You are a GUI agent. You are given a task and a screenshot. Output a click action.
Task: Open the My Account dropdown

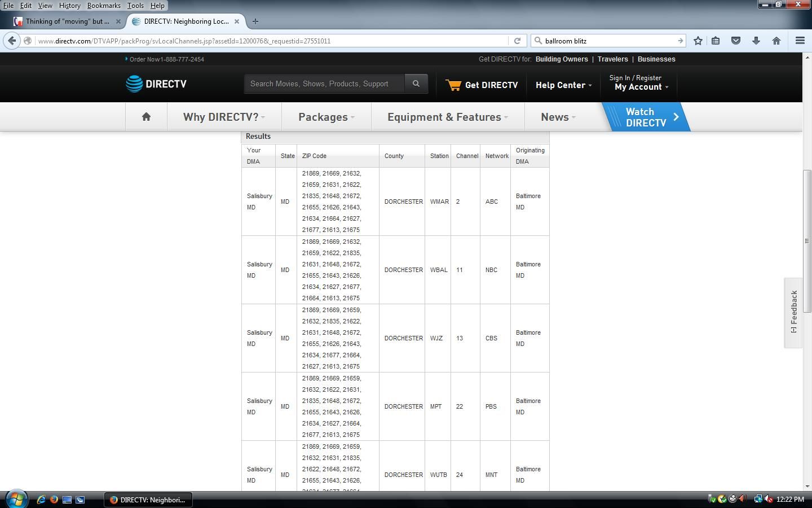[x=641, y=87]
